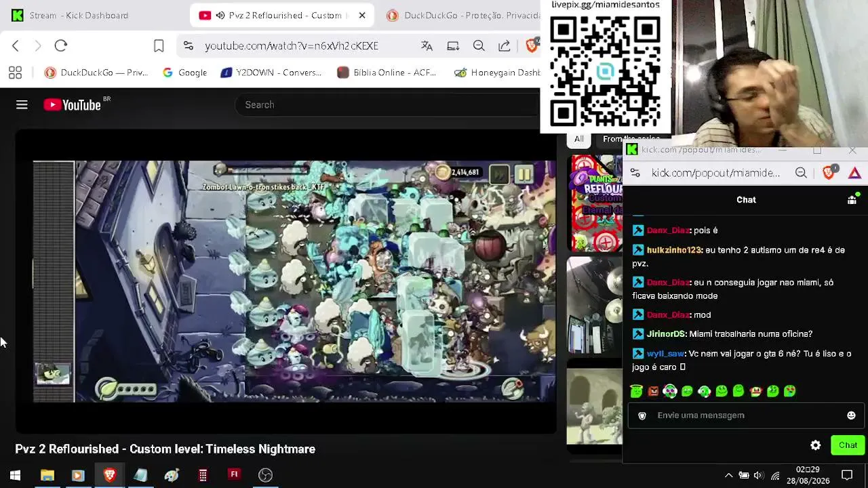Open the Y2DOWN bookmark
This screenshot has height=488, width=868.
pyautogui.click(x=271, y=73)
